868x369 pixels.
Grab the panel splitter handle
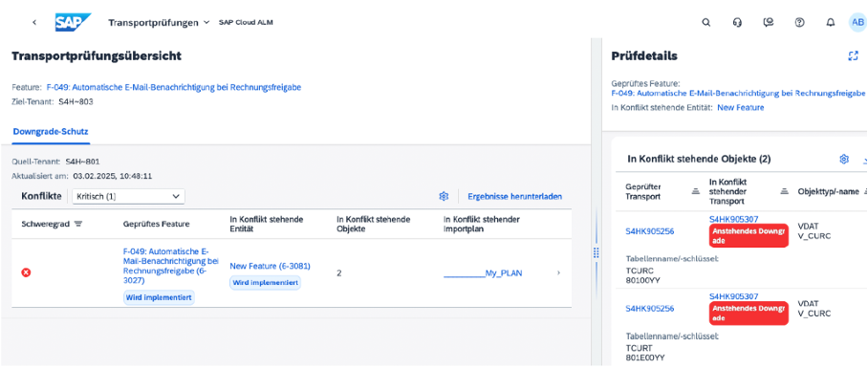click(x=597, y=252)
